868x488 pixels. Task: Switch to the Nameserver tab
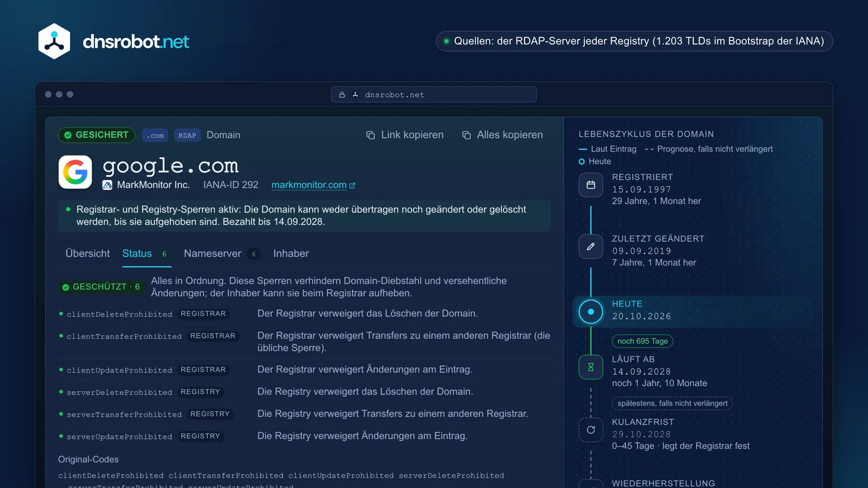click(222, 253)
